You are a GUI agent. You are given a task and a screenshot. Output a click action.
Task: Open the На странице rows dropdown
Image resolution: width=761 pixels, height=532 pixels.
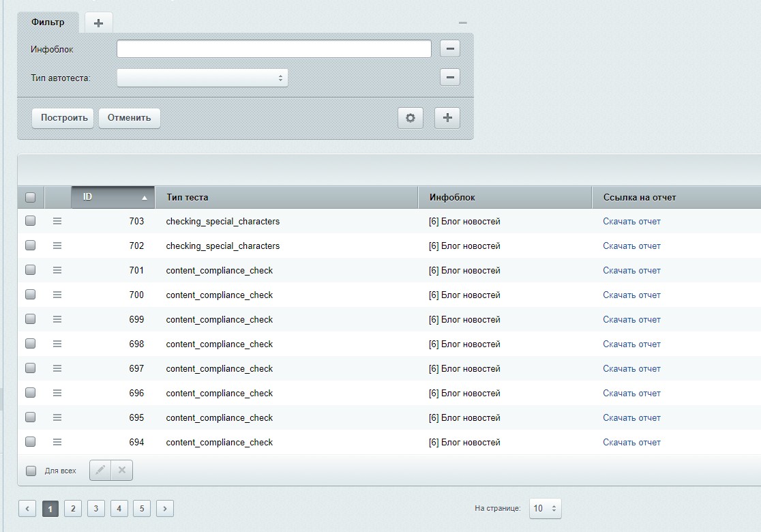(545, 509)
